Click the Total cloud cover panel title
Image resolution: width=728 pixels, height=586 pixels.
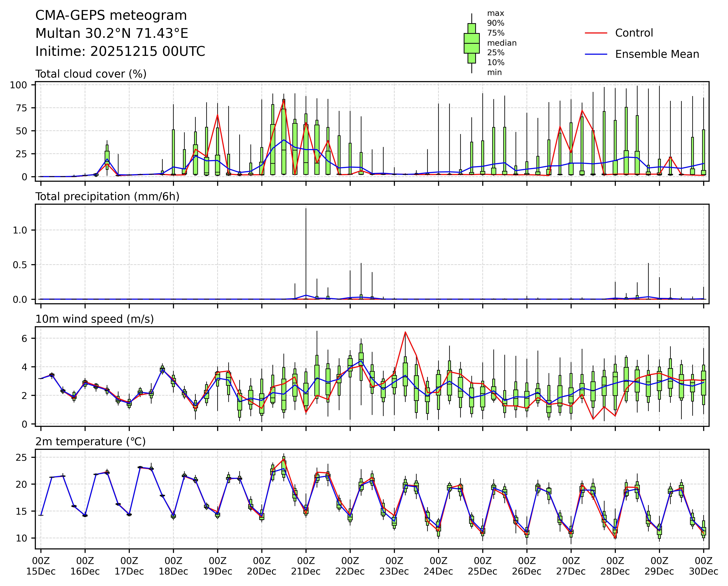91,74
